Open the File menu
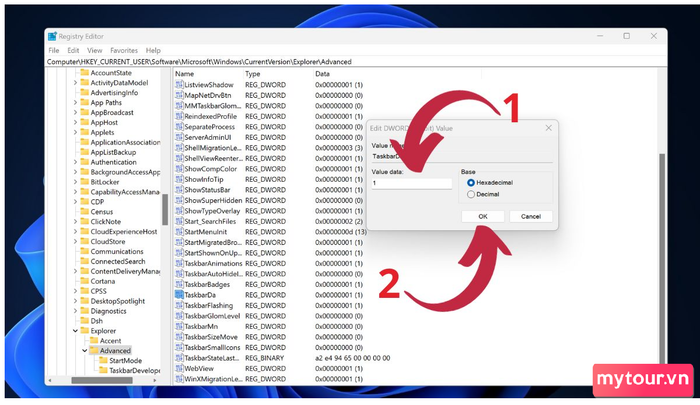This screenshot has width=700, height=405. [54, 50]
